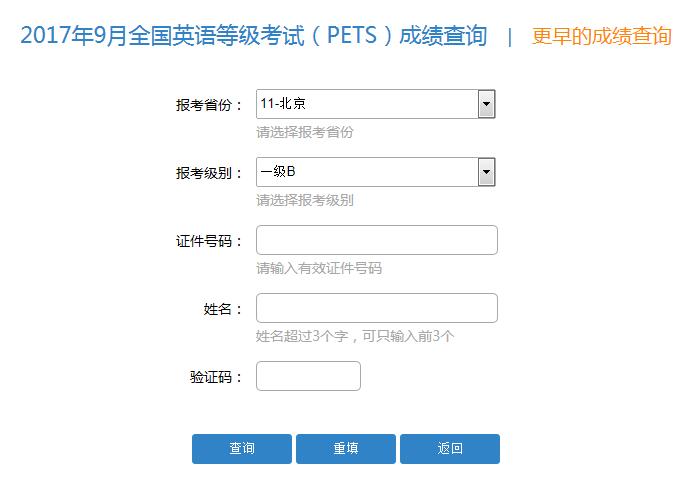Reset the form with 重填
Screen dimensions: 693x481
point(346,449)
